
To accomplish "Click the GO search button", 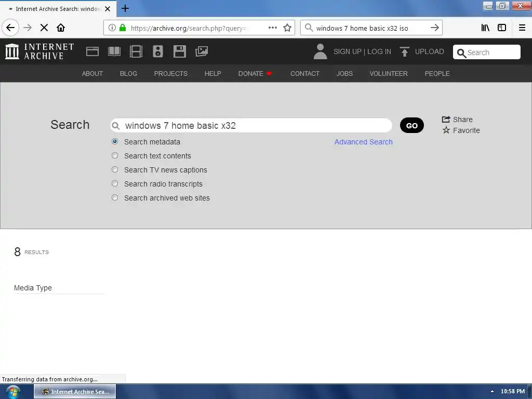I will pos(412,125).
